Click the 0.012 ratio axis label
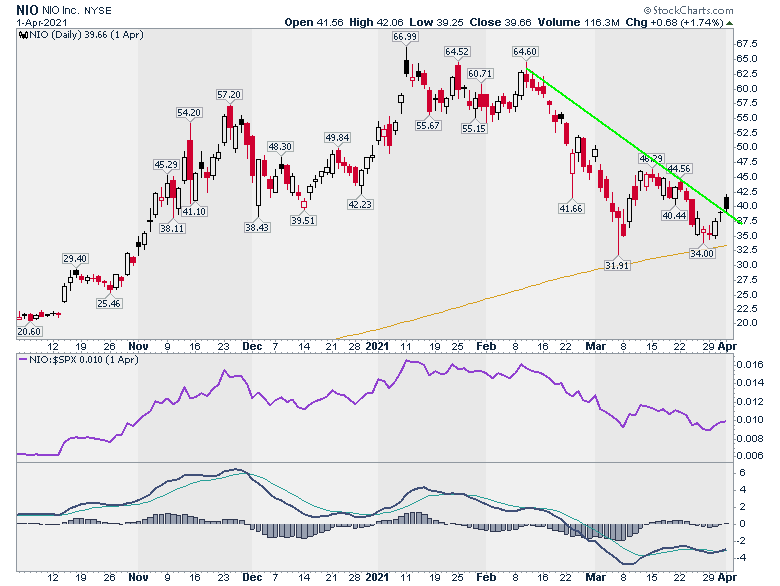 click(750, 401)
